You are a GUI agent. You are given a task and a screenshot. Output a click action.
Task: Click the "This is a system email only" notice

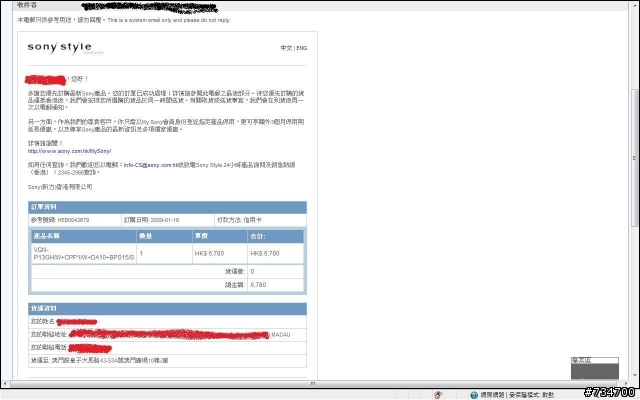(x=169, y=20)
